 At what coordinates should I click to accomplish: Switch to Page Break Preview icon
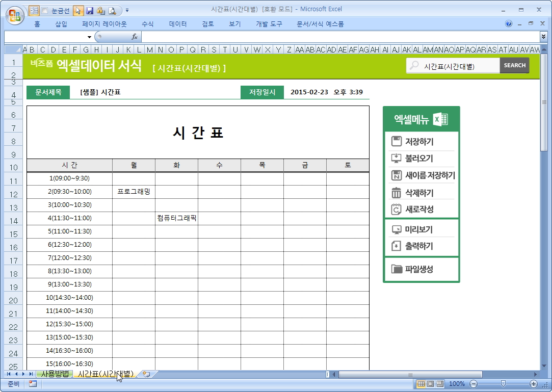tap(440, 384)
